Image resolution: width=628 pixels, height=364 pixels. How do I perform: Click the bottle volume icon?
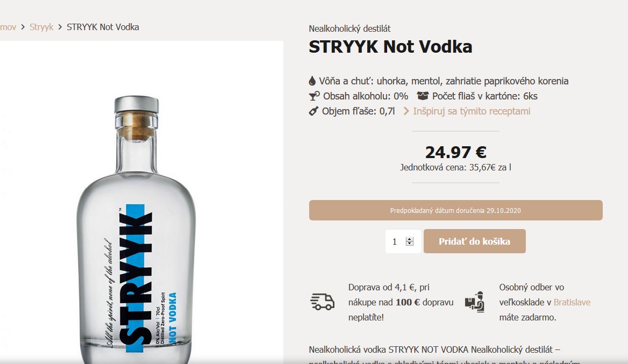click(314, 111)
